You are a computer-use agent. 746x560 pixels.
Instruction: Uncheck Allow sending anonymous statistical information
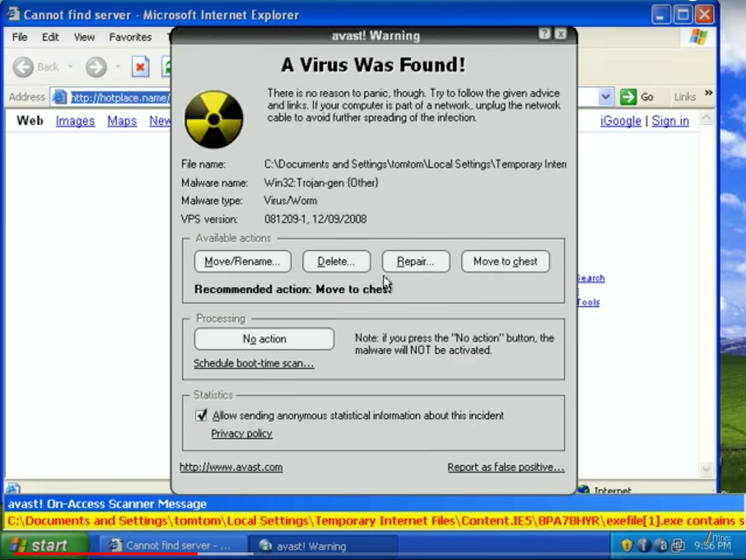coord(201,415)
